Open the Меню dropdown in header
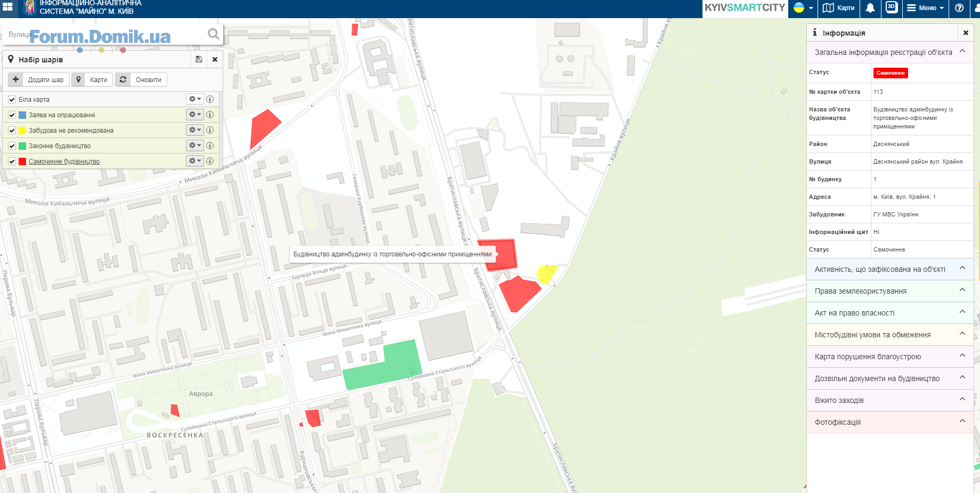Screen dimensions: 980x493 pyautogui.click(x=926, y=8)
